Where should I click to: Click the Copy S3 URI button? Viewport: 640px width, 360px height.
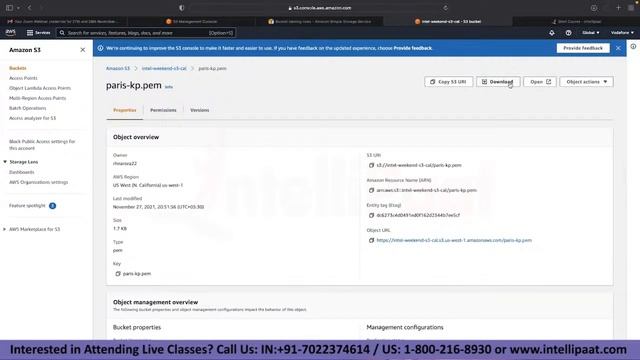(448, 82)
